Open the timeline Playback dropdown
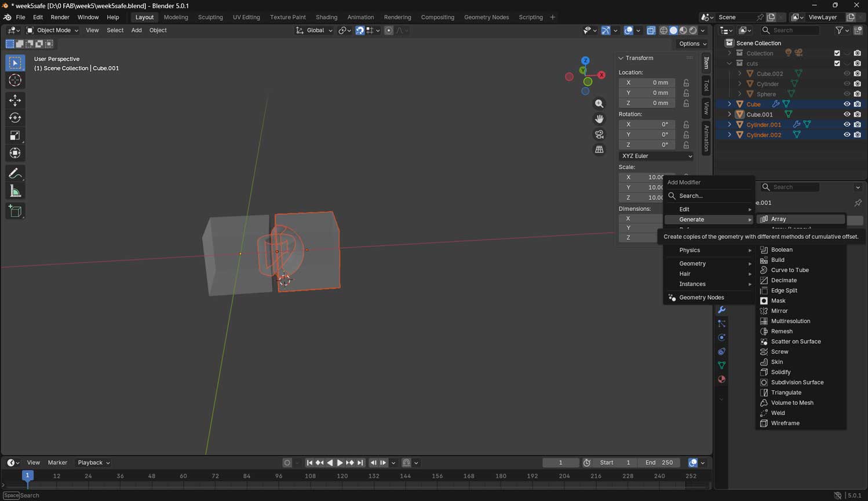Image resolution: width=868 pixels, height=501 pixels. click(x=94, y=463)
